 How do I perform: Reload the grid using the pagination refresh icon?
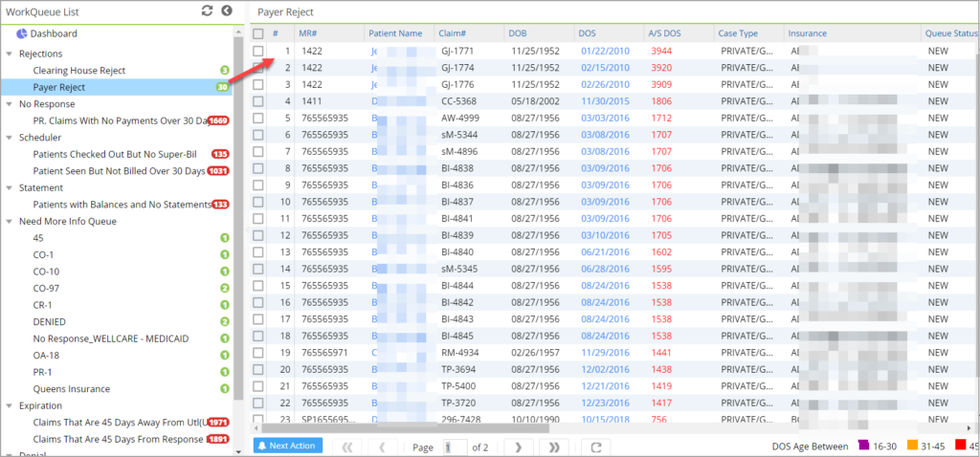(595, 446)
